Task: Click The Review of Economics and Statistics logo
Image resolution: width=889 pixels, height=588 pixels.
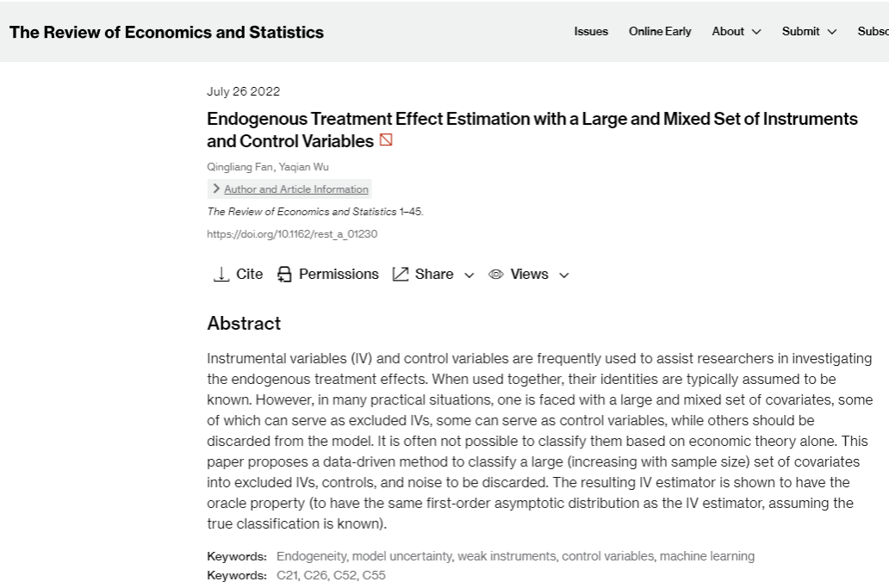Action: [x=166, y=33]
